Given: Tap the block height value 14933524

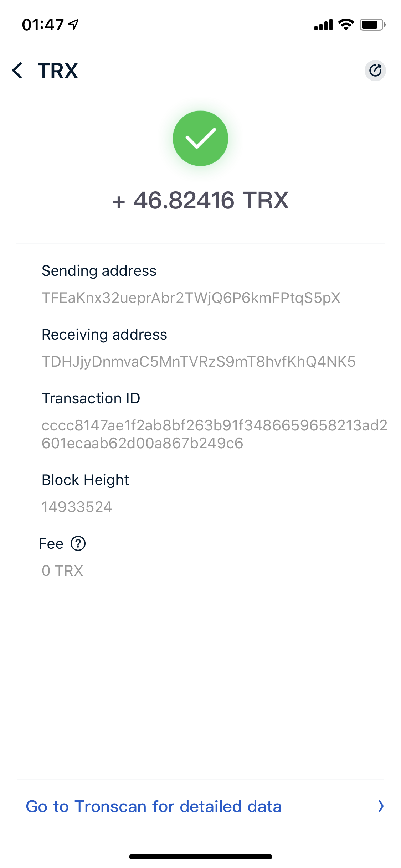Looking at the screenshot, I should pos(77,507).
